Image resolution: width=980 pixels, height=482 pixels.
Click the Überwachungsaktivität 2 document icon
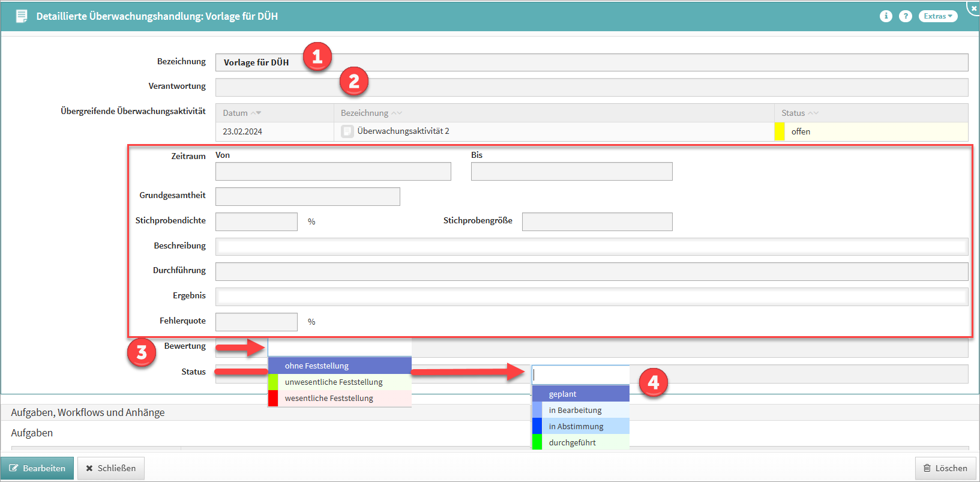347,131
